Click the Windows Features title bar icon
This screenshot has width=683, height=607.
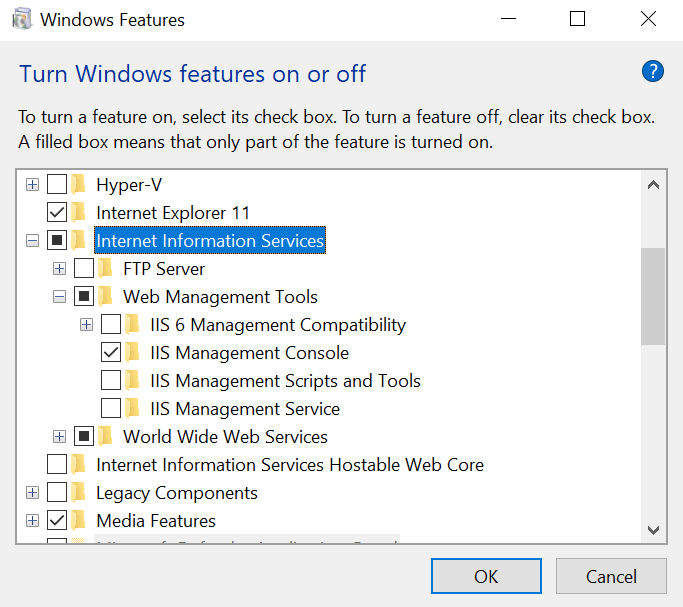coord(22,20)
